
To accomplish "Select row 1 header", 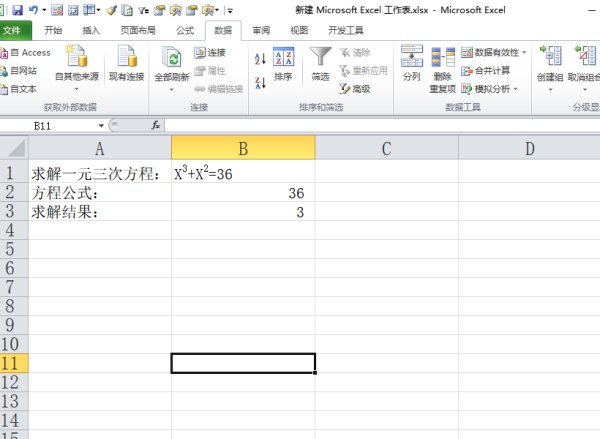I will click(14, 173).
